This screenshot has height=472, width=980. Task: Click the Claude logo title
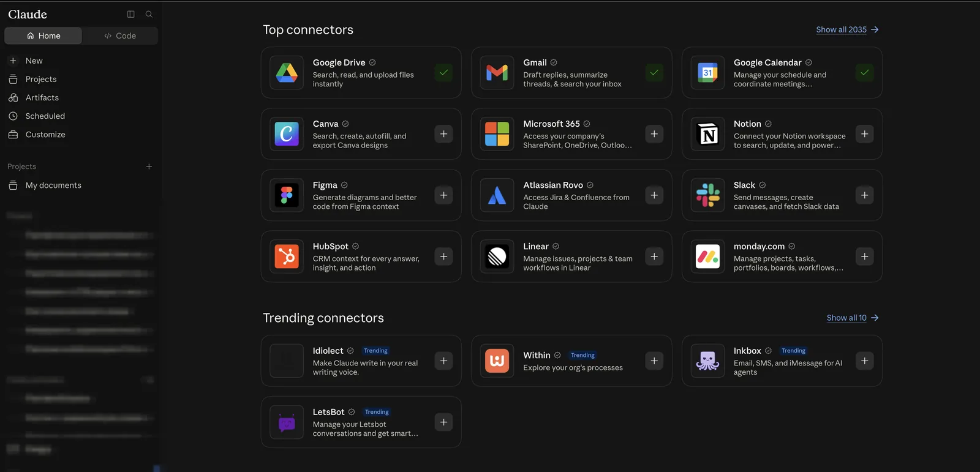(x=28, y=14)
